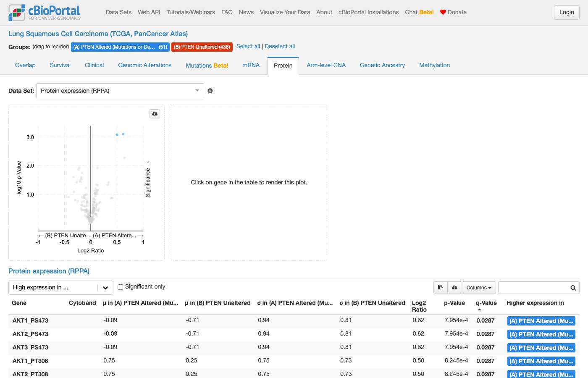Image resolution: width=588 pixels, height=378 pixels.
Task: Open the Lung Squamous Cell Carcinoma study link
Action: pyautogui.click(x=98, y=34)
